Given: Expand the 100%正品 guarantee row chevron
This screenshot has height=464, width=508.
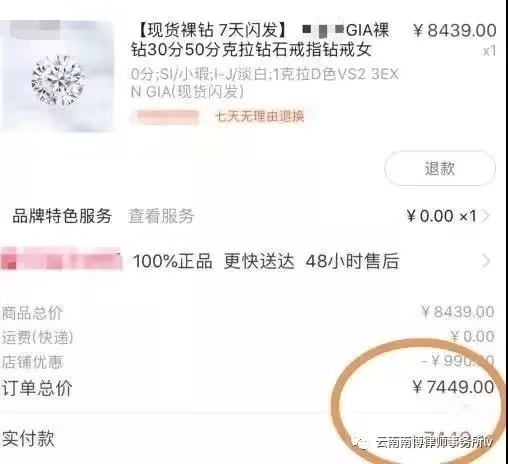Looking at the screenshot, I should point(486,261).
